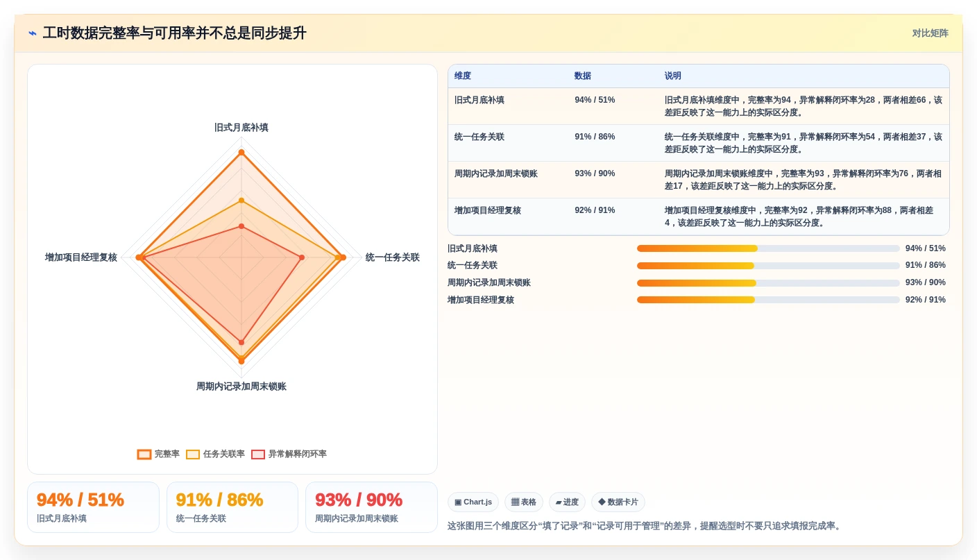Select the 表格 tag chip

pyautogui.click(x=524, y=502)
